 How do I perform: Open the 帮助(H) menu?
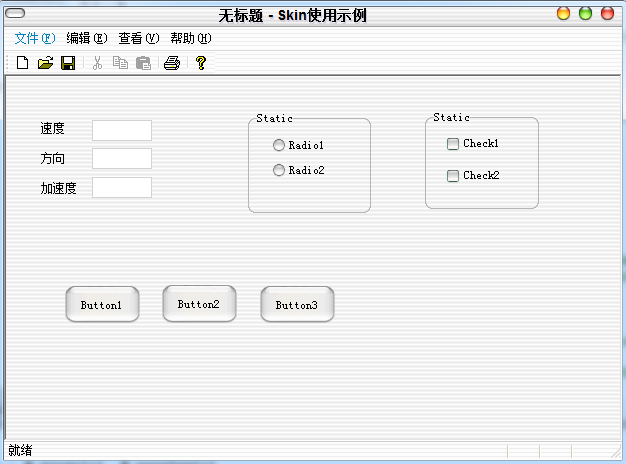tap(191, 38)
